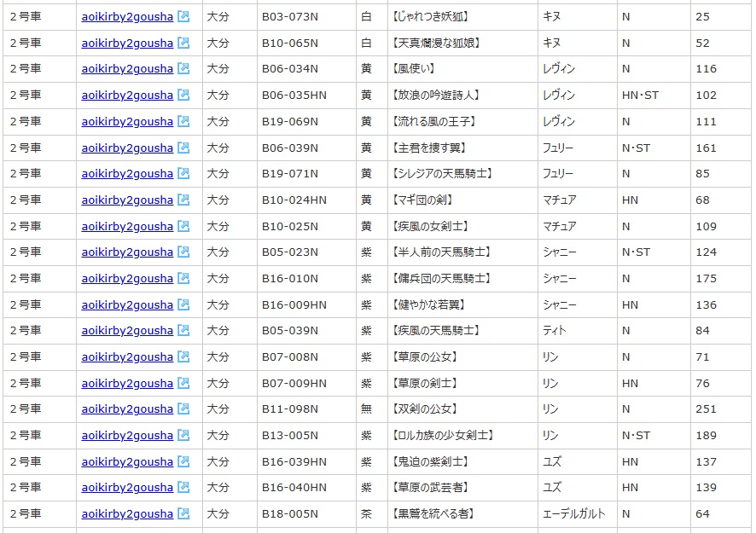Viewport: 756px width, 533px height.
Task: Select the card name 【双剣の公女】
Action: click(425, 409)
